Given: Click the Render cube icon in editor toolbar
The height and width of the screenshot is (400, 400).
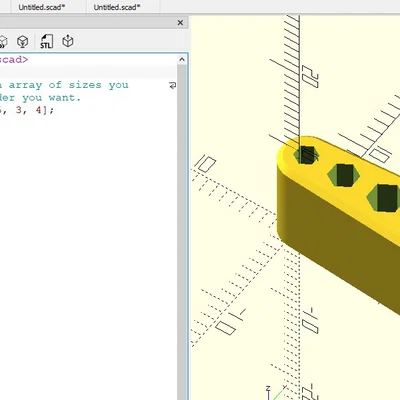Looking at the screenshot, I should tap(23, 41).
